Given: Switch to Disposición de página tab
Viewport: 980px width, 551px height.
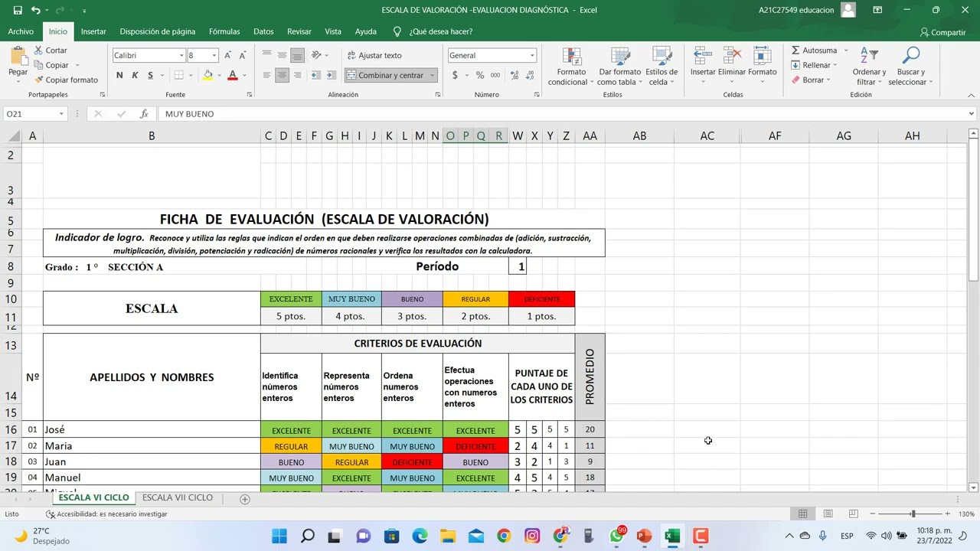Looking at the screenshot, I should tap(158, 31).
